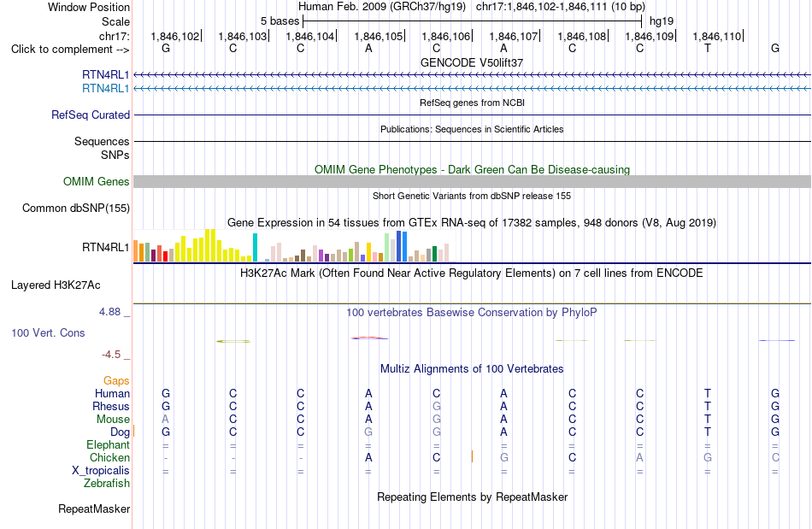Select the X_tropicalis alignment row label
The image size is (812, 529).
point(101,471)
